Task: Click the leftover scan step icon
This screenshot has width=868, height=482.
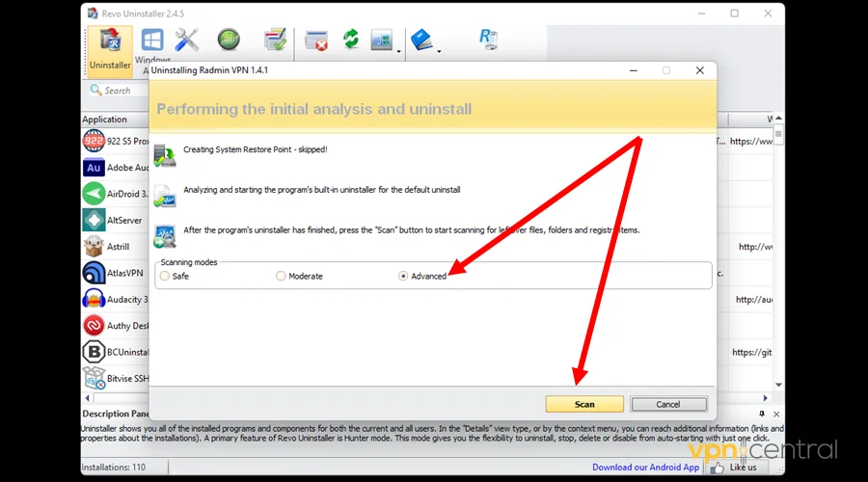Action: (x=164, y=236)
